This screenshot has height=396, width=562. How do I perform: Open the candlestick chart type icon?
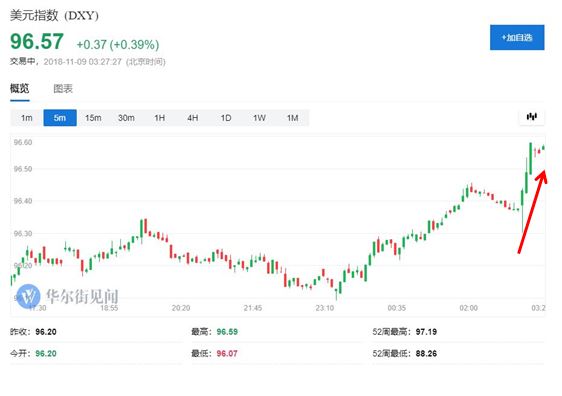coord(532,117)
